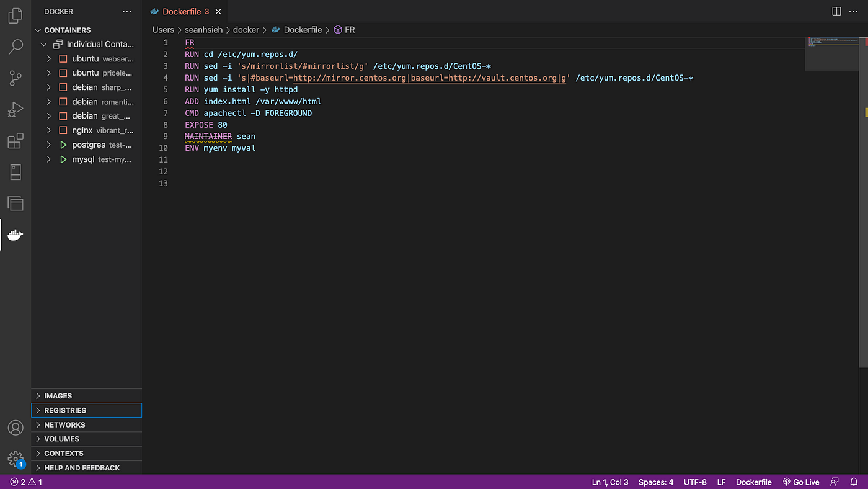Open the Search view
The image size is (868, 489).
(x=15, y=47)
